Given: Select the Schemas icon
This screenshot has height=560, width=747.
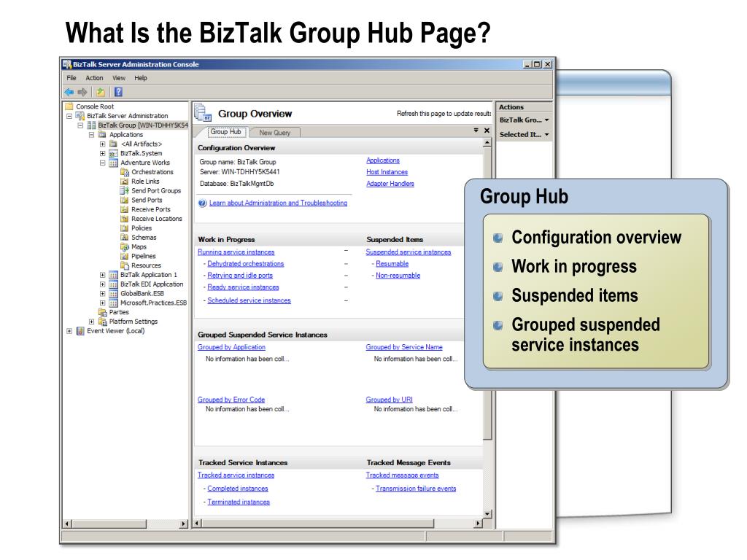Looking at the screenshot, I should point(124,237).
